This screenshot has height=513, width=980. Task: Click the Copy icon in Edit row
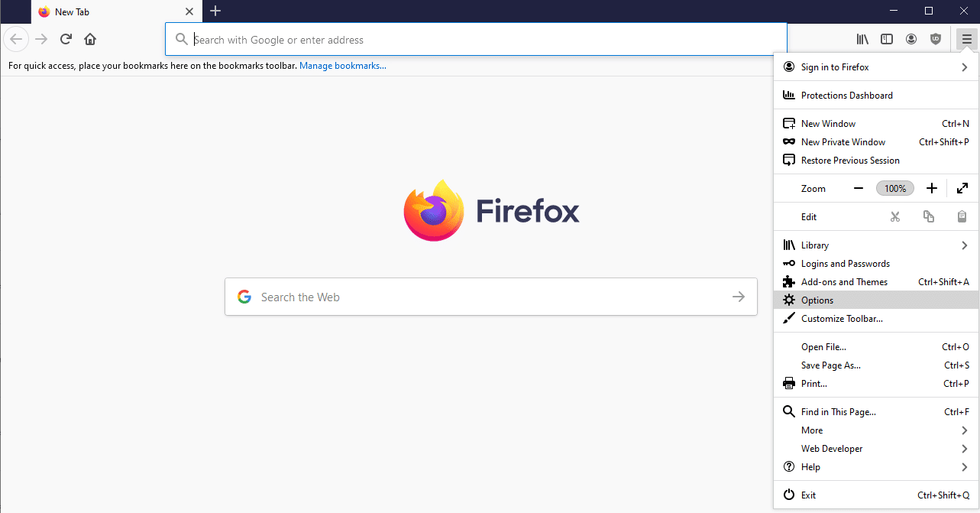pos(928,216)
